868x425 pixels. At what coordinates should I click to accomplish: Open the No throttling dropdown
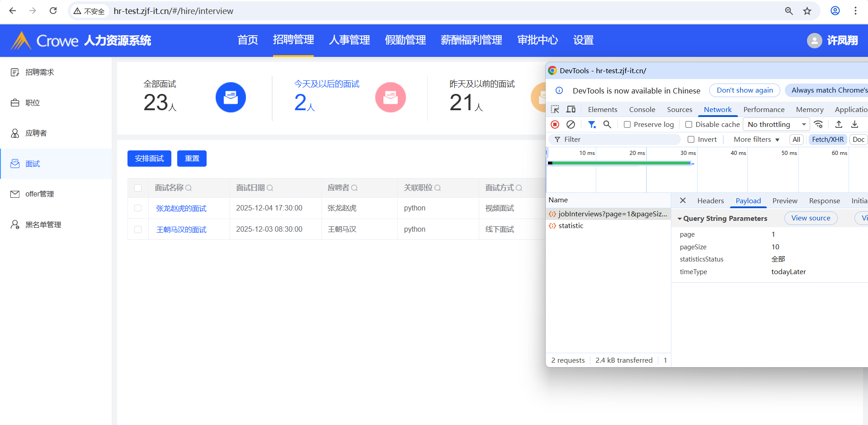click(776, 125)
